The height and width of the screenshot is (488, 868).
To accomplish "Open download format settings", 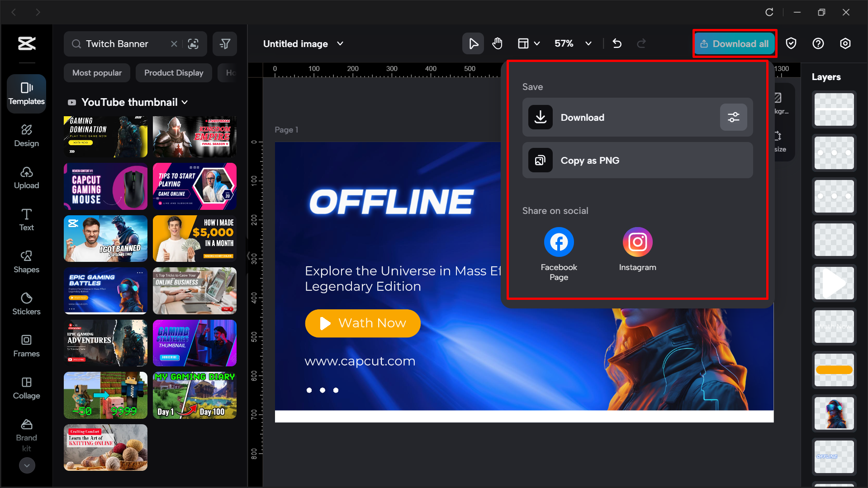I will pyautogui.click(x=733, y=117).
